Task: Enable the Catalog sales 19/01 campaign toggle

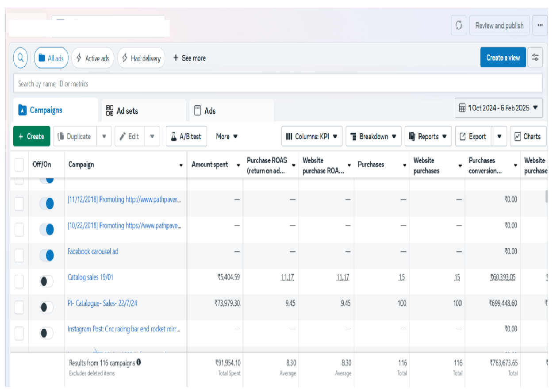Action: click(46, 281)
